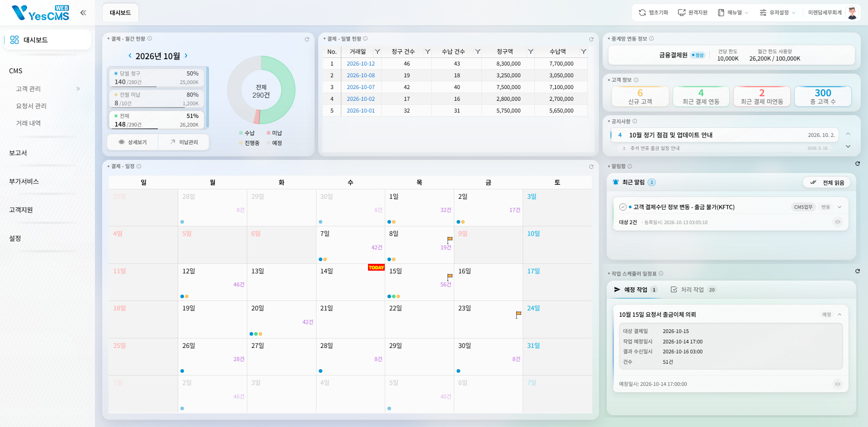868x427 pixels.
Task: Go to the previous notice with up chevron
Action: [x=848, y=134]
